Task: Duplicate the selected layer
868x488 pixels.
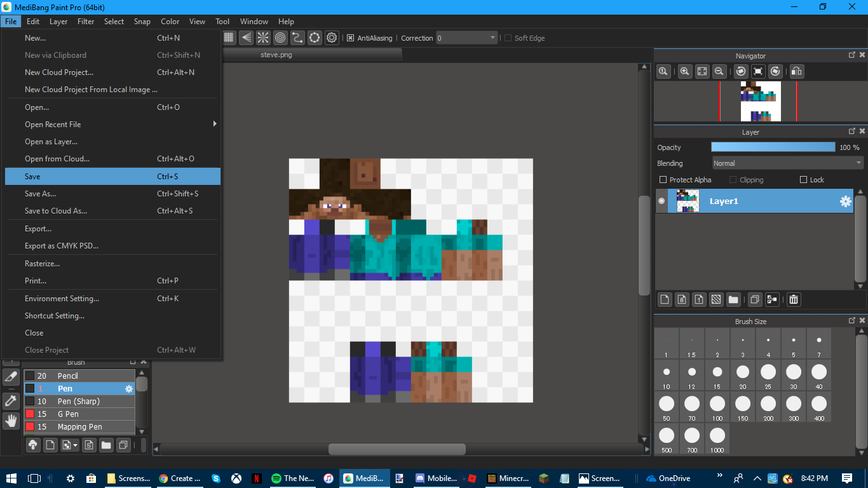Action: [x=754, y=299]
